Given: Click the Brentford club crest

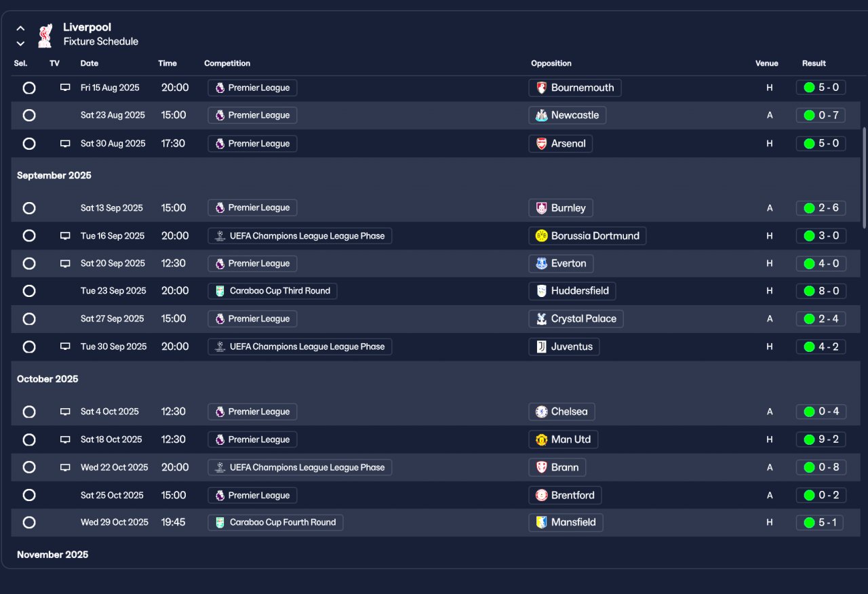Looking at the screenshot, I should click(x=541, y=495).
